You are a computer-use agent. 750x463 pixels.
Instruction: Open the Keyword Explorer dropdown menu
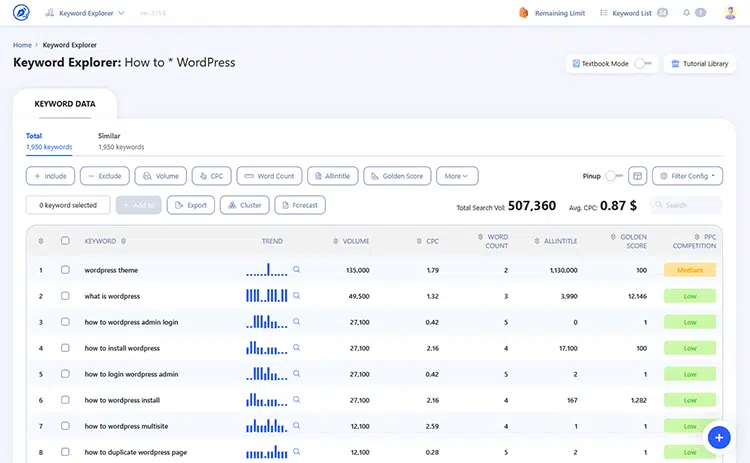85,13
